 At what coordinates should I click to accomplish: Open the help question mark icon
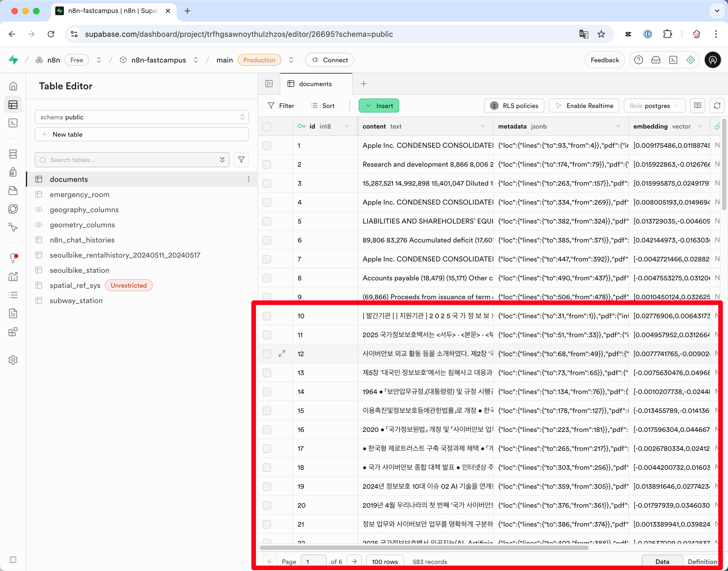click(638, 60)
